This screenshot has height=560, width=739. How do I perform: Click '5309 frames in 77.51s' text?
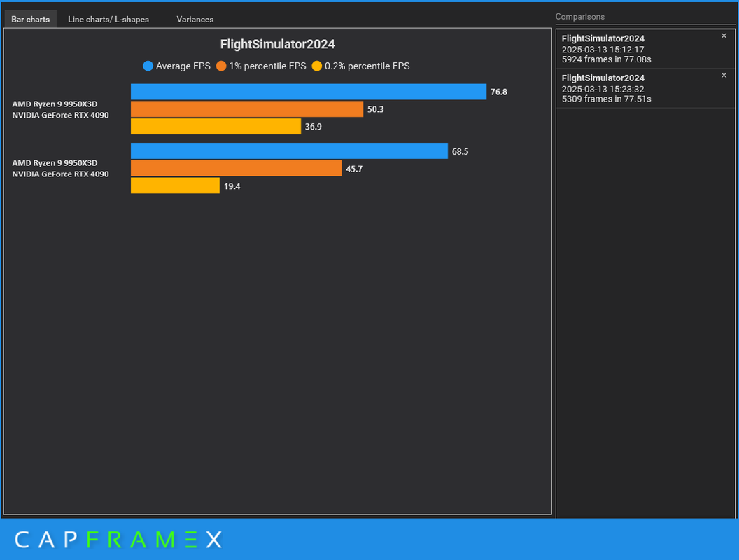point(606,99)
